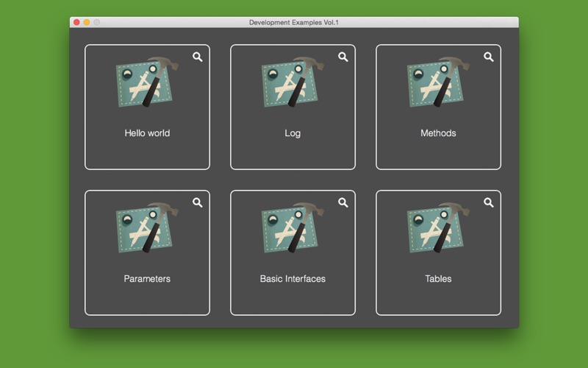
Task: Click the magnifier icon on Methods card
Action: coord(489,57)
